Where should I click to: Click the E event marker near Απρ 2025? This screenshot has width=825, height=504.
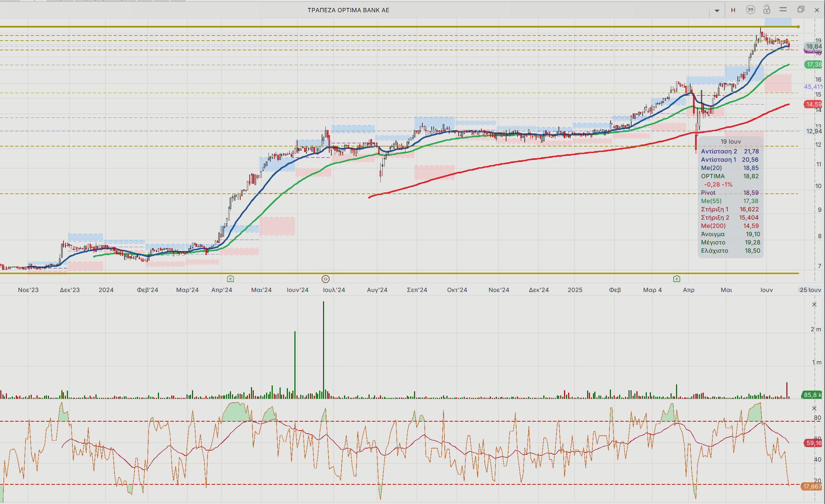pyautogui.click(x=677, y=279)
